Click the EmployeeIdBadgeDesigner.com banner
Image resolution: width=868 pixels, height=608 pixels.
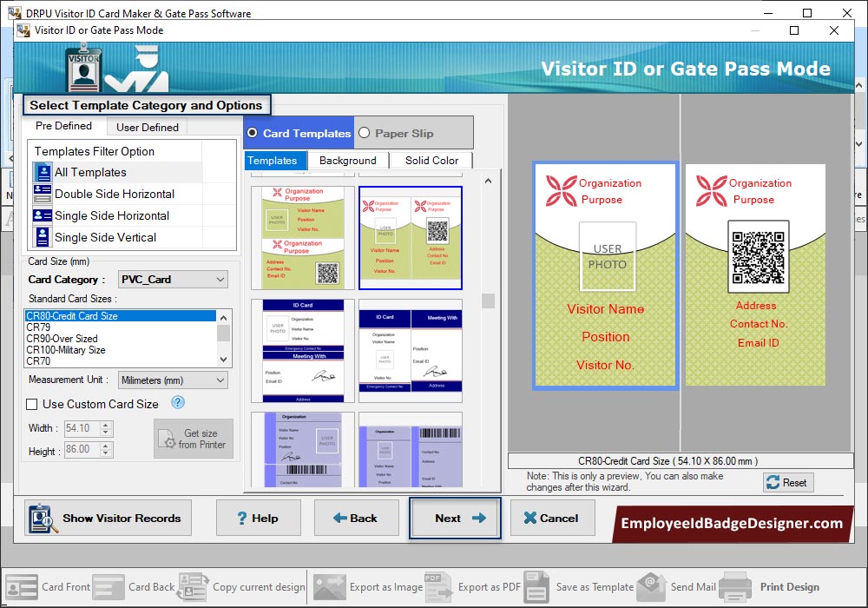[x=732, y=523]
